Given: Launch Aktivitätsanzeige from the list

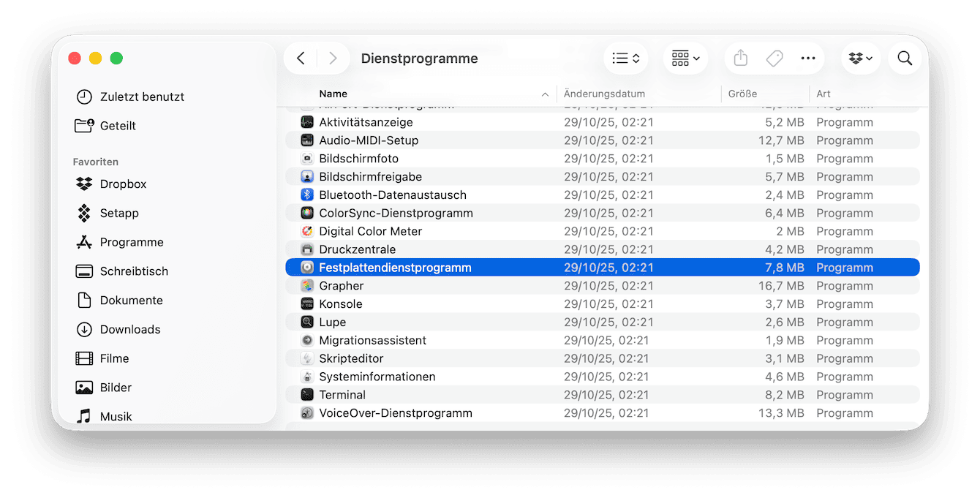Looking at the screenshot, I should point(362,122).
